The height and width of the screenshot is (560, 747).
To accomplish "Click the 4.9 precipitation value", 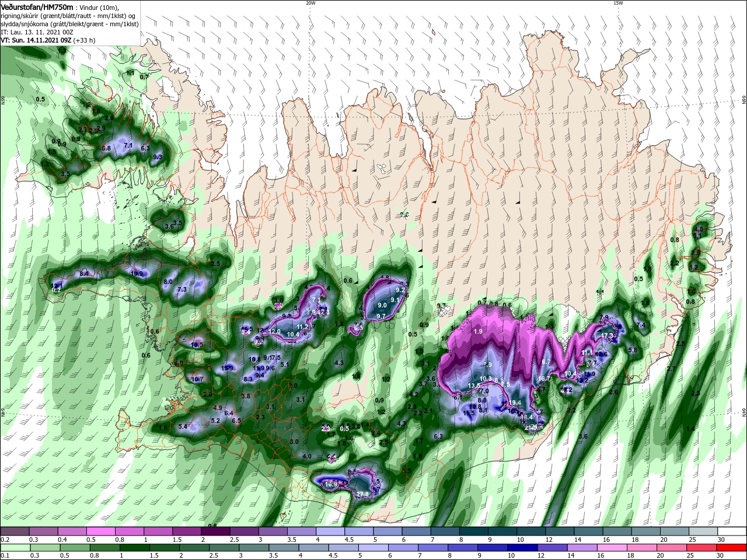I will 218,408.
